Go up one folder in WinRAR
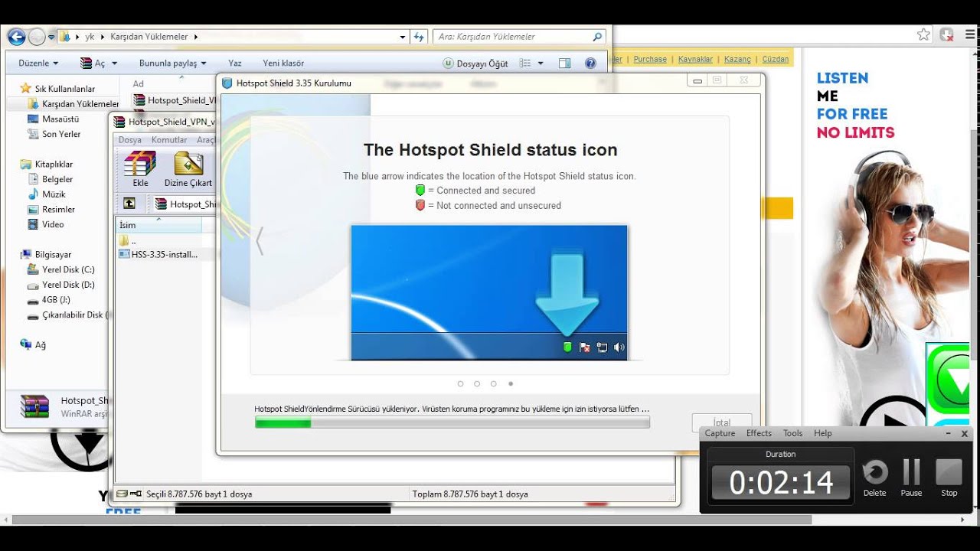 tap(129, 204)
